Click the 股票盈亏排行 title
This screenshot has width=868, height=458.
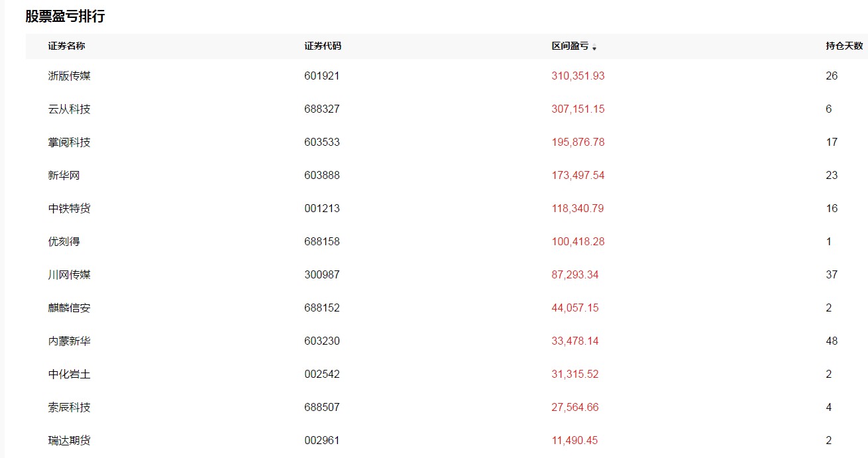click(65, 17)
